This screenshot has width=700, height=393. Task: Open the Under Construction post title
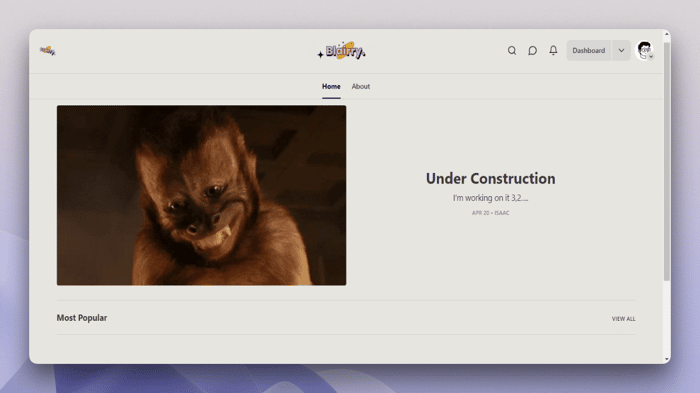(491, 179)
